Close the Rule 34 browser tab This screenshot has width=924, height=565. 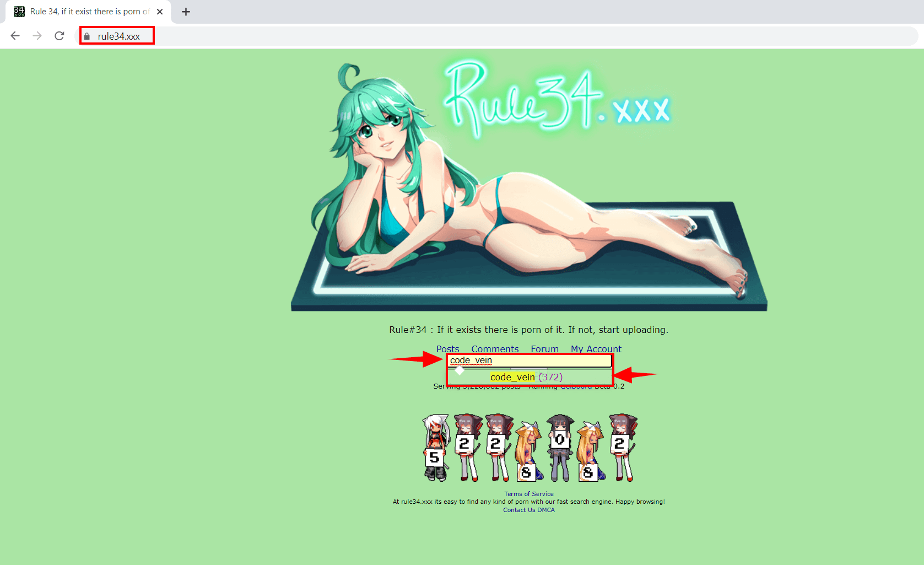click(x=160, y=12)
